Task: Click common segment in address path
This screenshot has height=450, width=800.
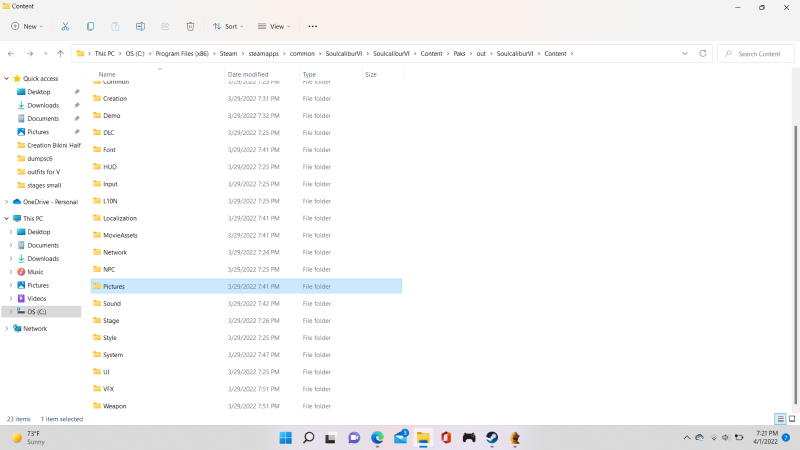Action: tap(302, 54)
